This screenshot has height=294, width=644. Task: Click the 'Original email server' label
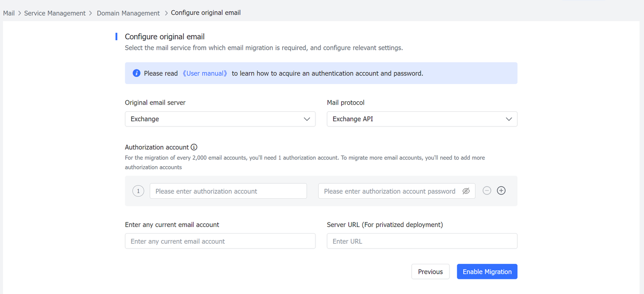pyautogui.click(x=155, y=103)
